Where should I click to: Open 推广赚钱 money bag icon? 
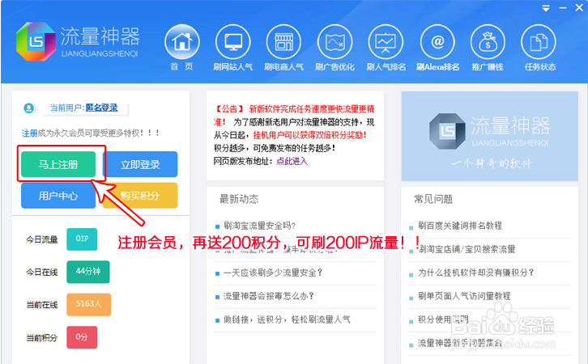pyautogui.click(x=488, y=42)
